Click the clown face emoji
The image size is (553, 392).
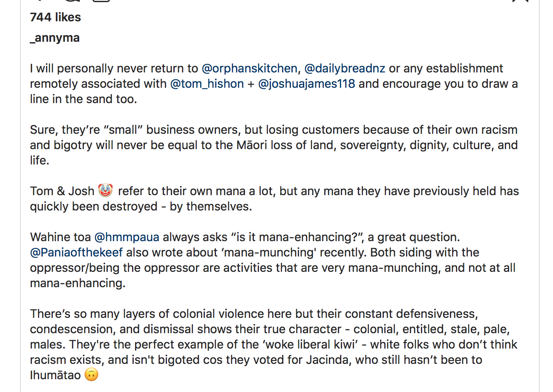[105, 190]
